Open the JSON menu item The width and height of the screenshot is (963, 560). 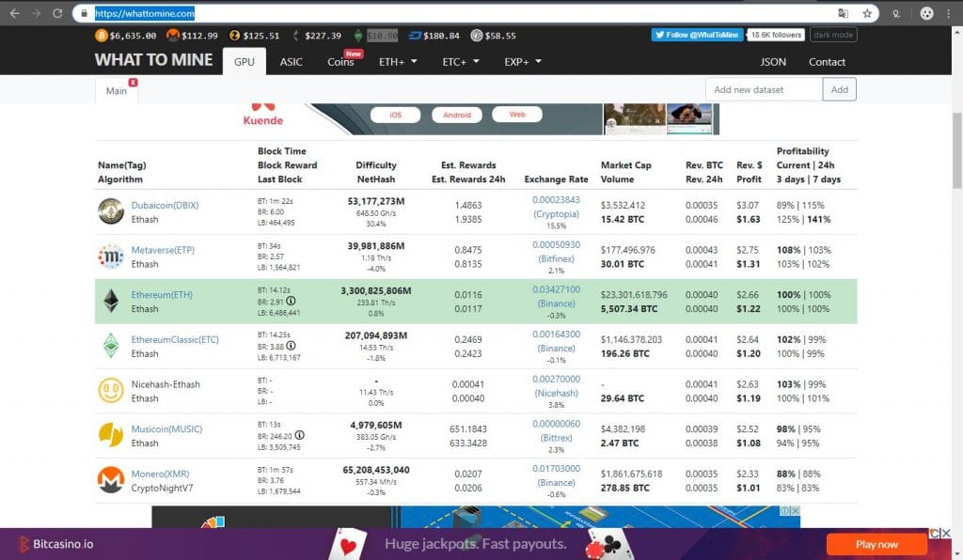(x=773, y=61)
